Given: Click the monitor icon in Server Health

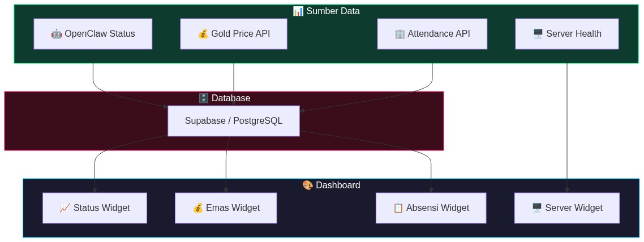Looking at the screenshot, I should click(538, 34).
